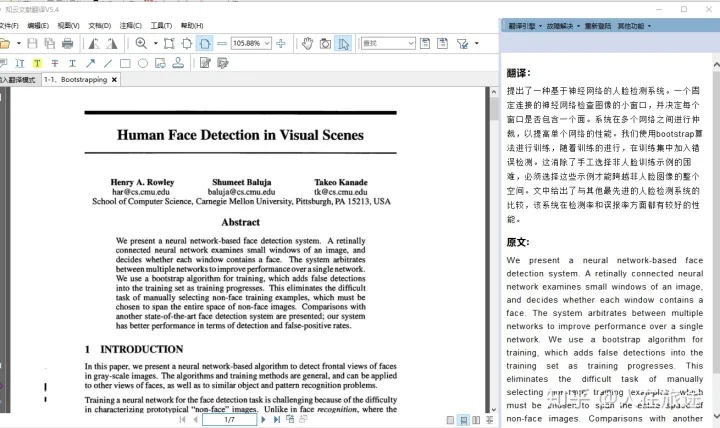
Task: Select the snapshot camera tool
Action: (325, 44)
